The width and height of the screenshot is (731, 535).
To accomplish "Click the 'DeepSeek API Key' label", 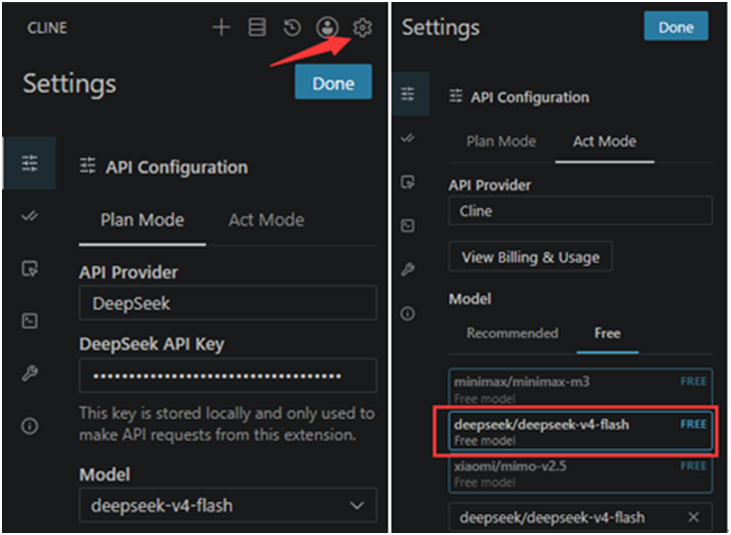I will 152,344.
